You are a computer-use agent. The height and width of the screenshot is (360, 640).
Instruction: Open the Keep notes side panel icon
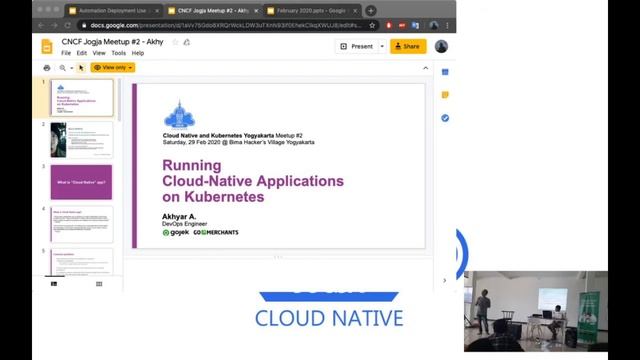coord(445,95)
